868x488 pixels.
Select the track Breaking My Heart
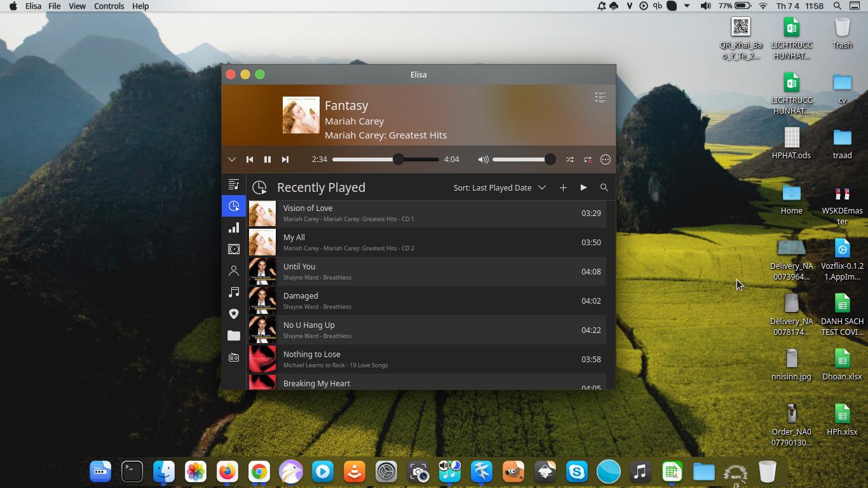tap(426, 382)
